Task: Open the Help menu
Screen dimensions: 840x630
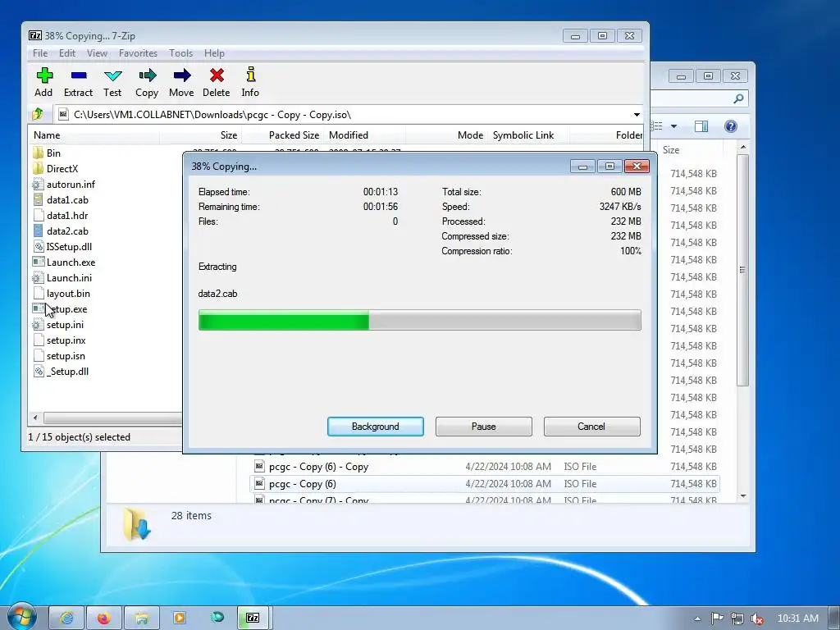Action: click(x=214, y=53)
